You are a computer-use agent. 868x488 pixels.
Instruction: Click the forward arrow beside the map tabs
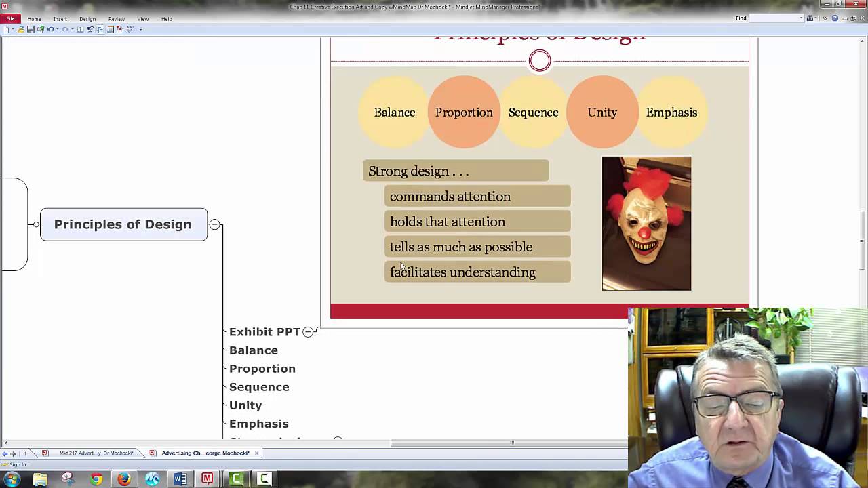pos(13,453)
